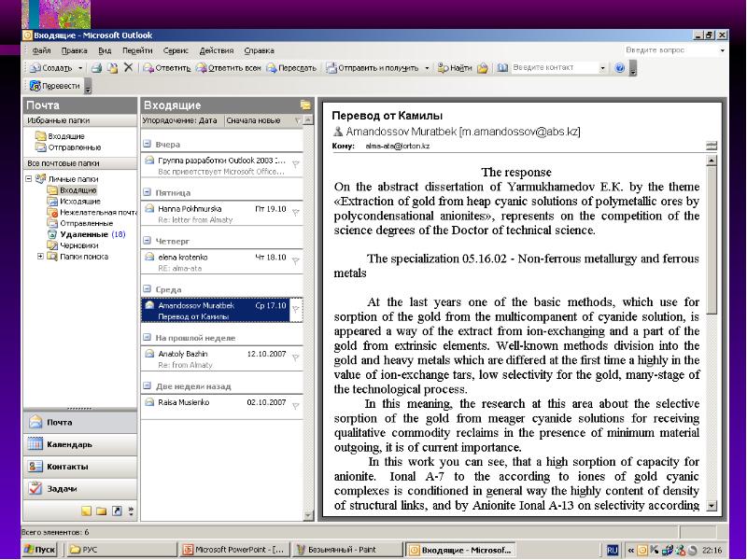
Task: Collapse the На прошлой неделе group
Action: point(148,338)
